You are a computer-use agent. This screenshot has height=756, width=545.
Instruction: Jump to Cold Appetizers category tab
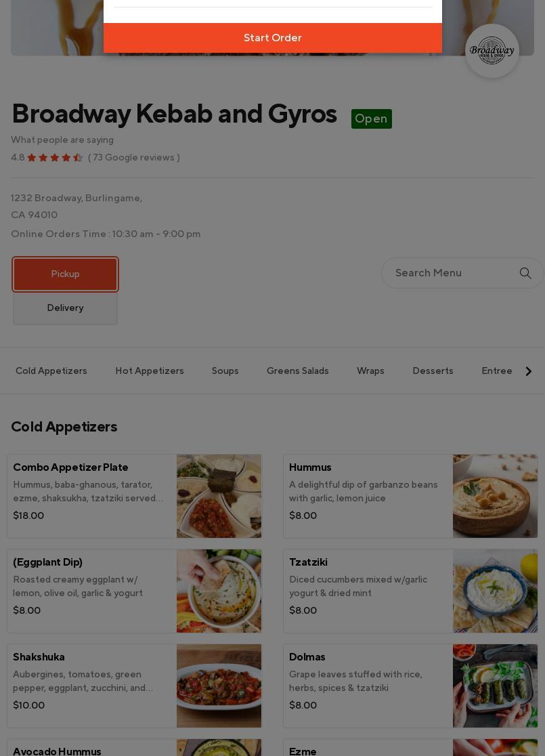tap(51, 371)
